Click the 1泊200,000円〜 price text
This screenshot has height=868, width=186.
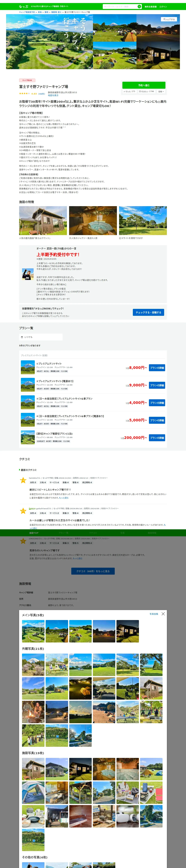click(134, 438)
